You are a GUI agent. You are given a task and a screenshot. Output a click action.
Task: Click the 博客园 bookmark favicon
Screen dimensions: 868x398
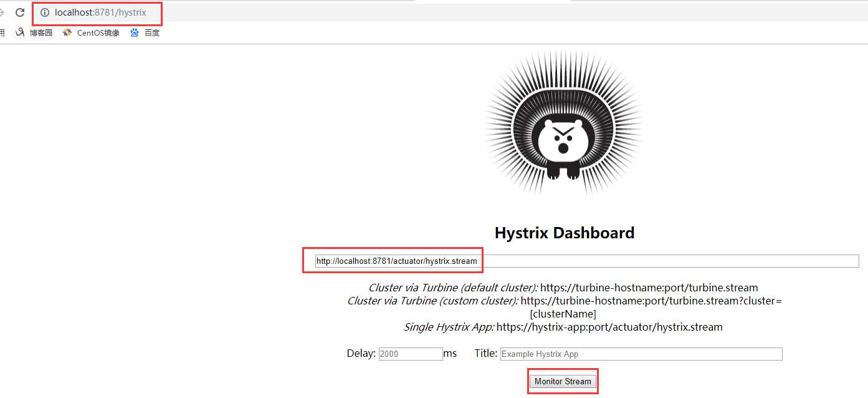[20, 32]
